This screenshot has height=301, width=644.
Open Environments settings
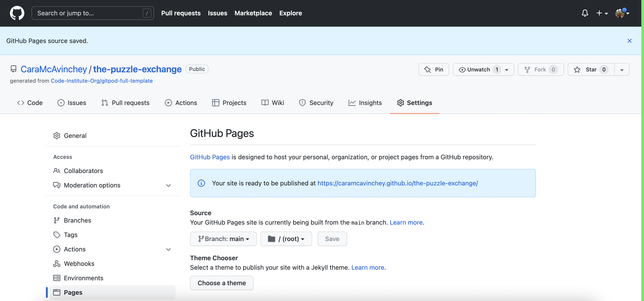click(113, 278)
